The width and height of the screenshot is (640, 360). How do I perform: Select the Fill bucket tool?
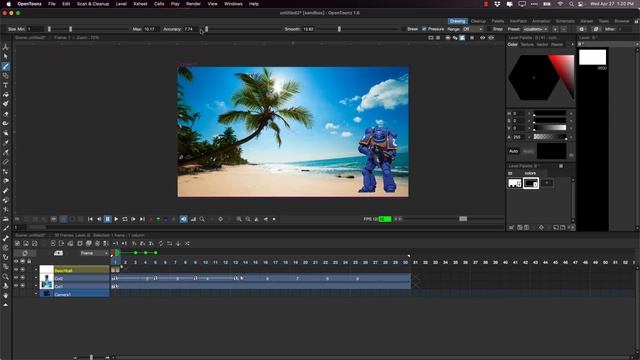(6, 95)
